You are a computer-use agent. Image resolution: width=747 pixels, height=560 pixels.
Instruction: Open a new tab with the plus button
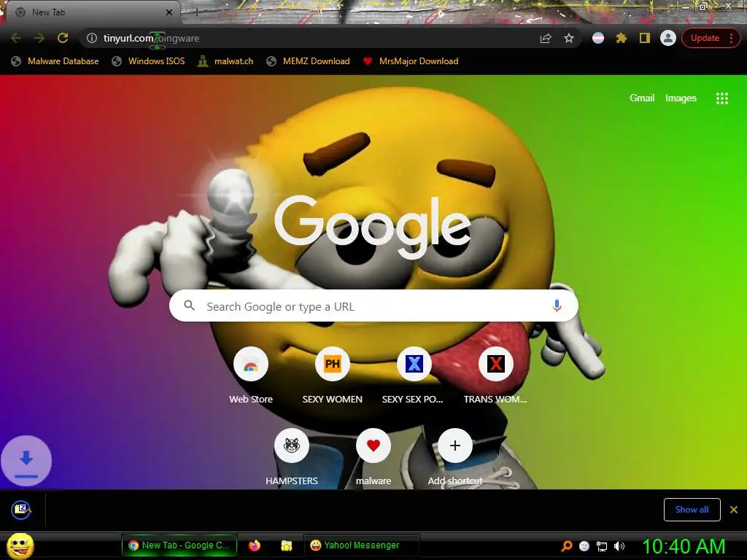(x=196, y=13)
